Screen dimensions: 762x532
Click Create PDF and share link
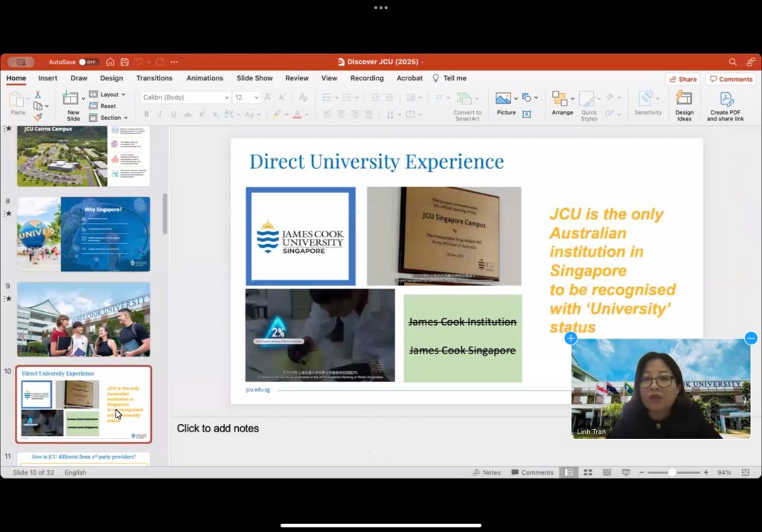[726, 106]
